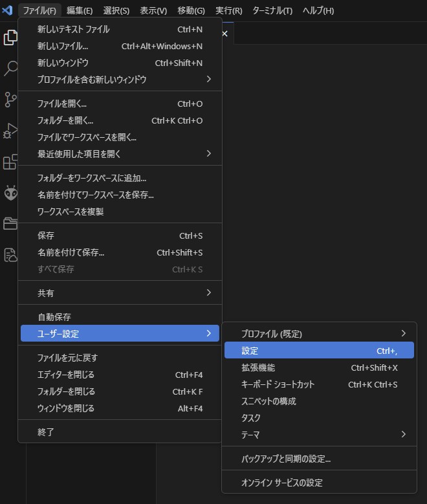The image size is (427, 504).
Task: Click 名前を付けて保存... entry
Action: 120,252
